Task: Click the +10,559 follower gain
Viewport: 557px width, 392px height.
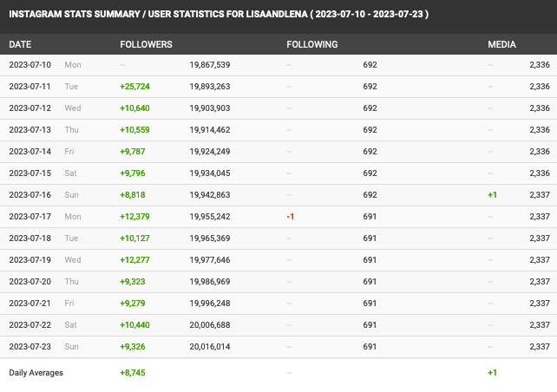Action: tap(135, 130)
